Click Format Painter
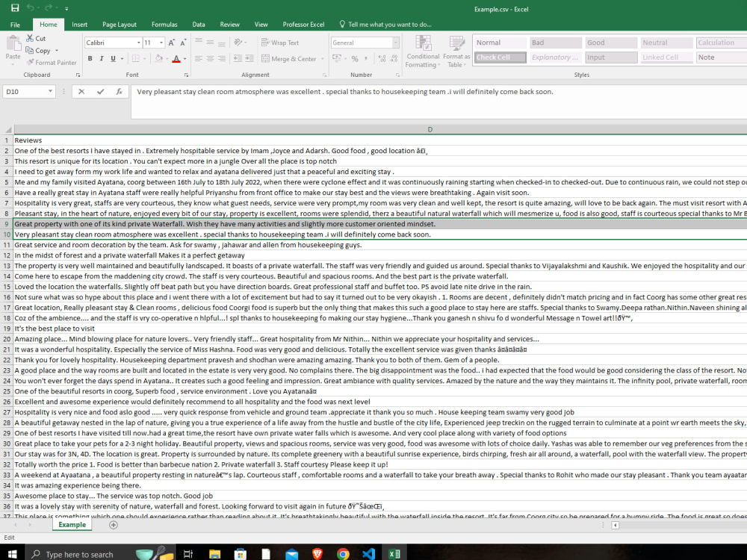Viewport: 747px width, 560px height. coord(52,63)
